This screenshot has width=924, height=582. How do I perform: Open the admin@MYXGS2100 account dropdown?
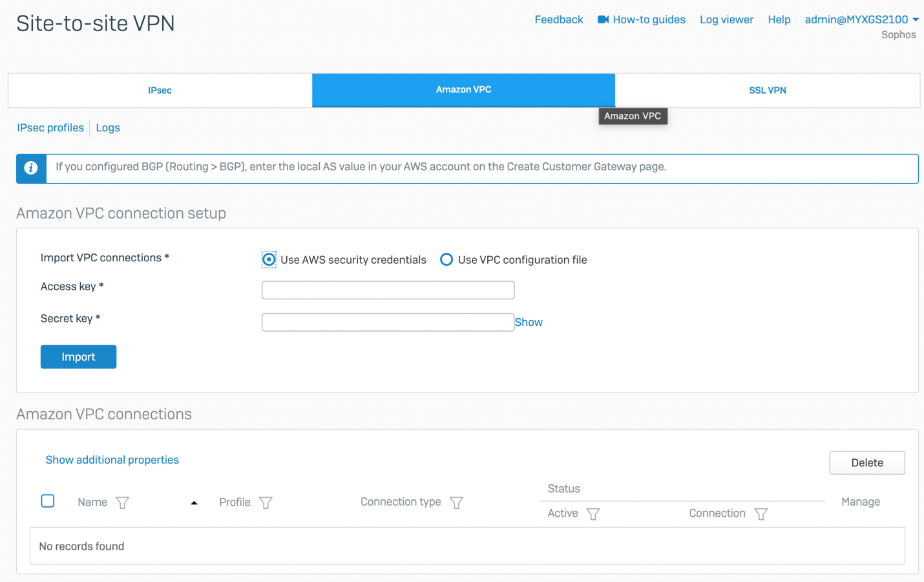[x=861, y=19]
